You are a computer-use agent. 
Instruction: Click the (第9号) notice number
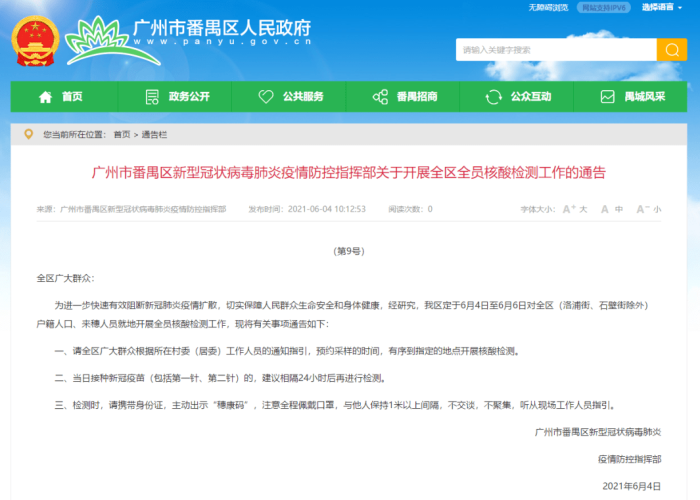point(349,251)
